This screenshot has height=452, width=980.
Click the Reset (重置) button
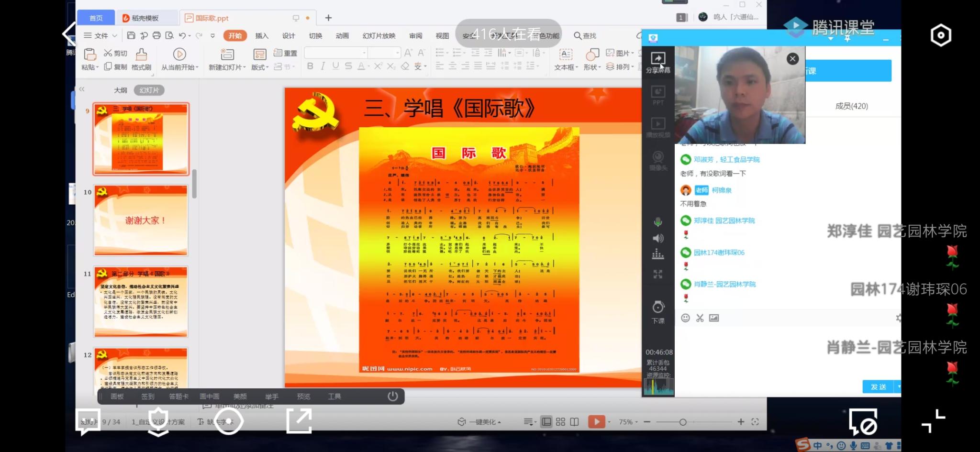pos(285,53)
